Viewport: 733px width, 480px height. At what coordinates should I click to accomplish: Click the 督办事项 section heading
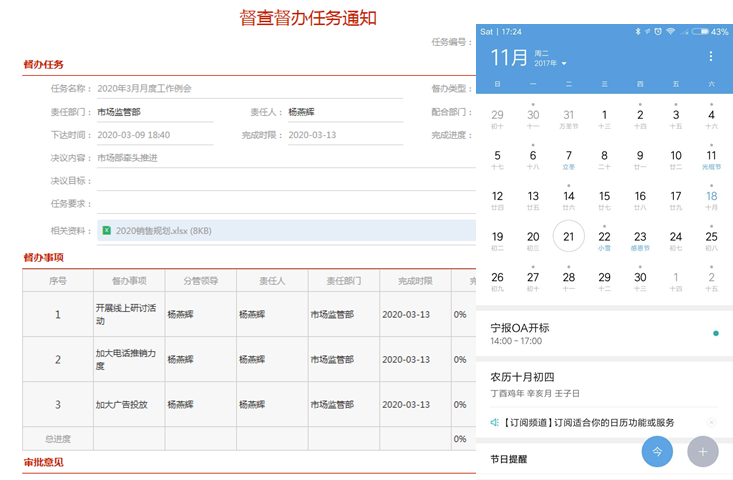[44, 257]
